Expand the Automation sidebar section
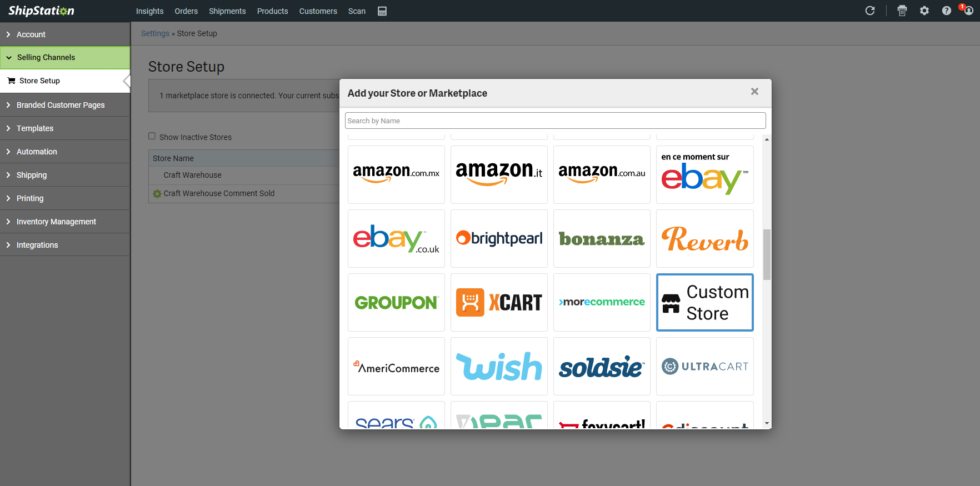This screenshot has height=486, width=980. (65, 152)
